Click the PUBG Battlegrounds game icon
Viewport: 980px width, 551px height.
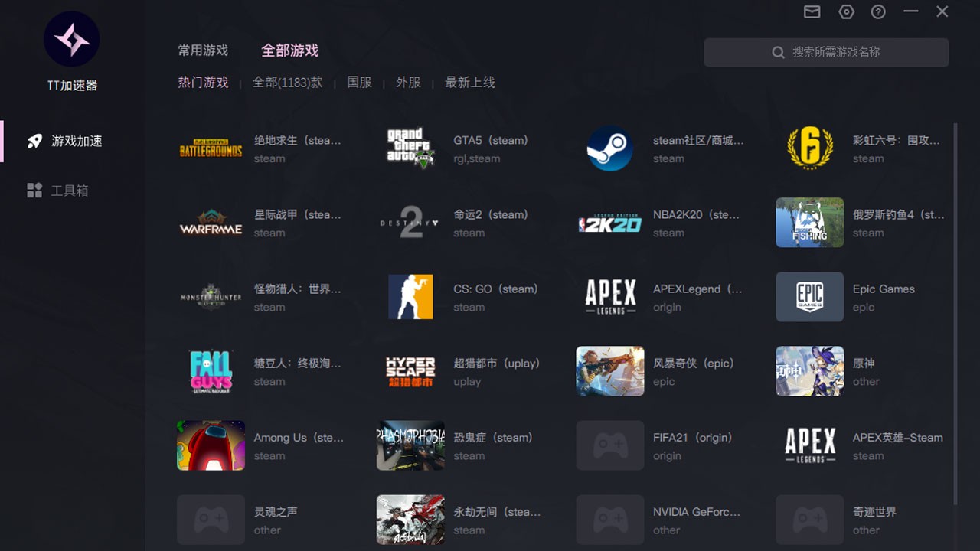tap(211, 148)
